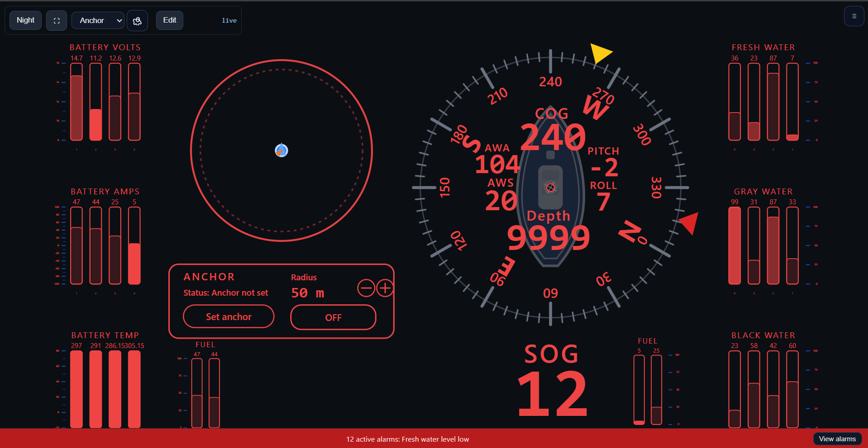This screenshot has height=448, width=868.
Task: Click the autopilot icon on boat center
Action: pyautogui.click(x=550, y=187)
